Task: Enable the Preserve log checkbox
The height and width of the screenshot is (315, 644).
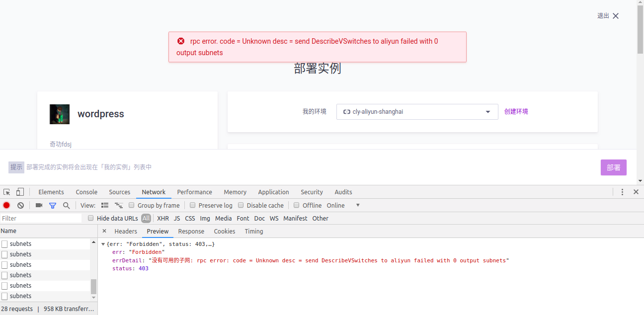Action: tap(193, 205)
